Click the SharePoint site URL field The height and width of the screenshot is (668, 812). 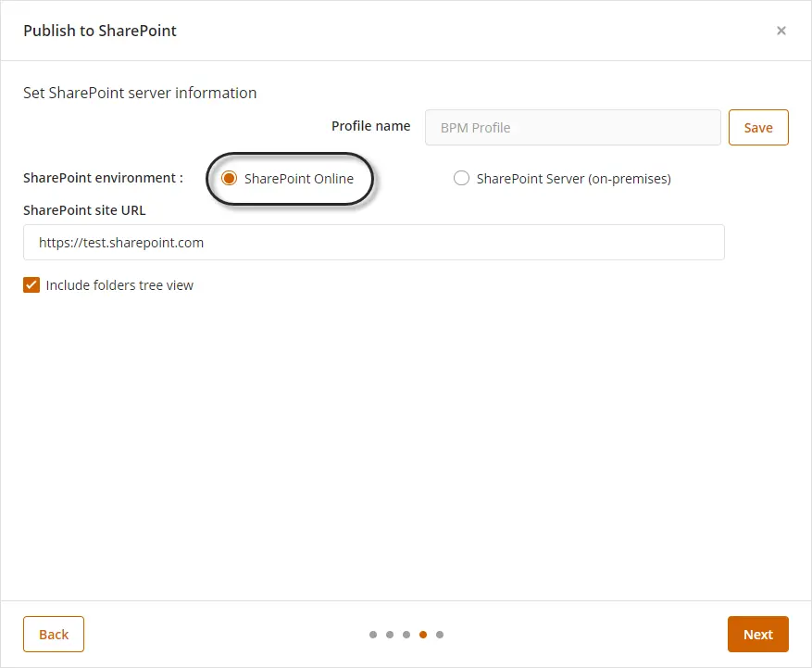(374, 242)
